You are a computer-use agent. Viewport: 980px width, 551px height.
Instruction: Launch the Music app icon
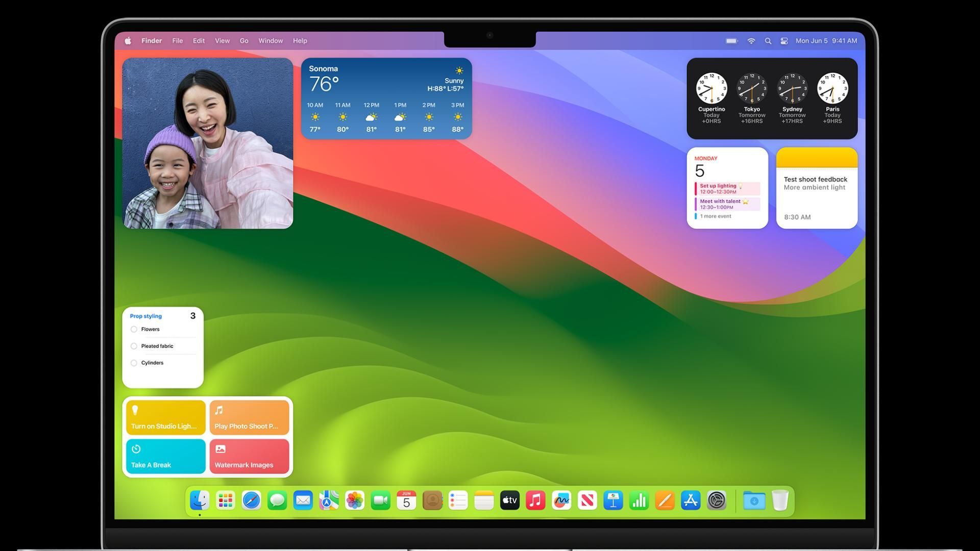pyautogui.click(x=535, y=500)
